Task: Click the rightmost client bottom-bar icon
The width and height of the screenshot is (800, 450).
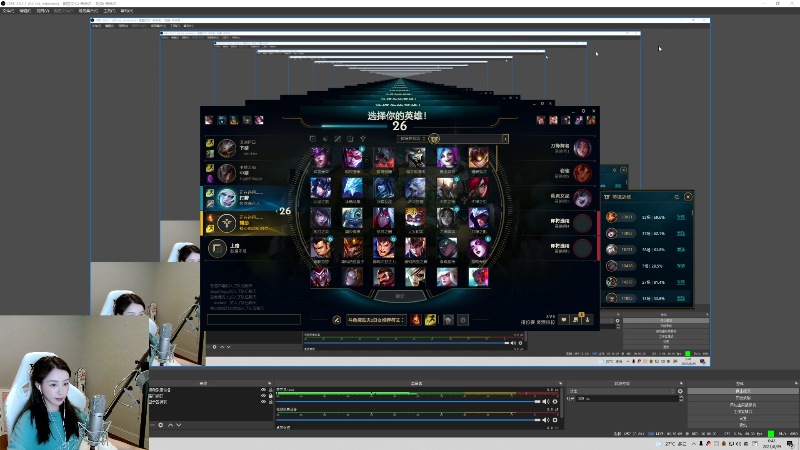Action: pyautogui.click(x=588, y=320)
